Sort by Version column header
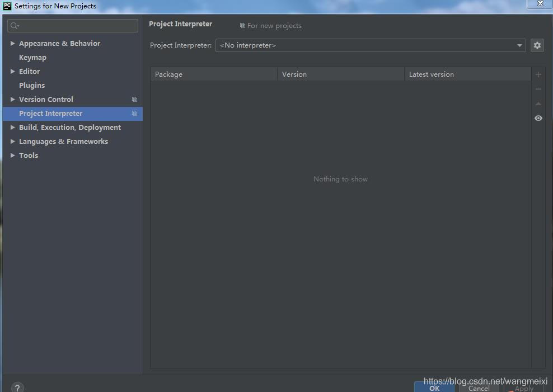 (x=341, y=74)
